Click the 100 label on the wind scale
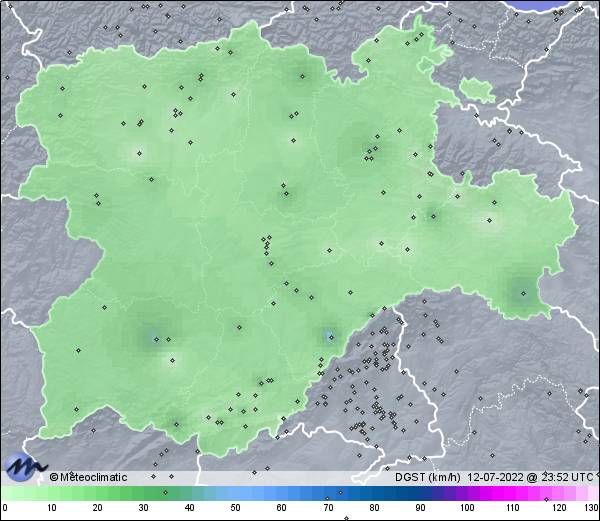Viewport: 600px width, 521px height. coord(467,508)
